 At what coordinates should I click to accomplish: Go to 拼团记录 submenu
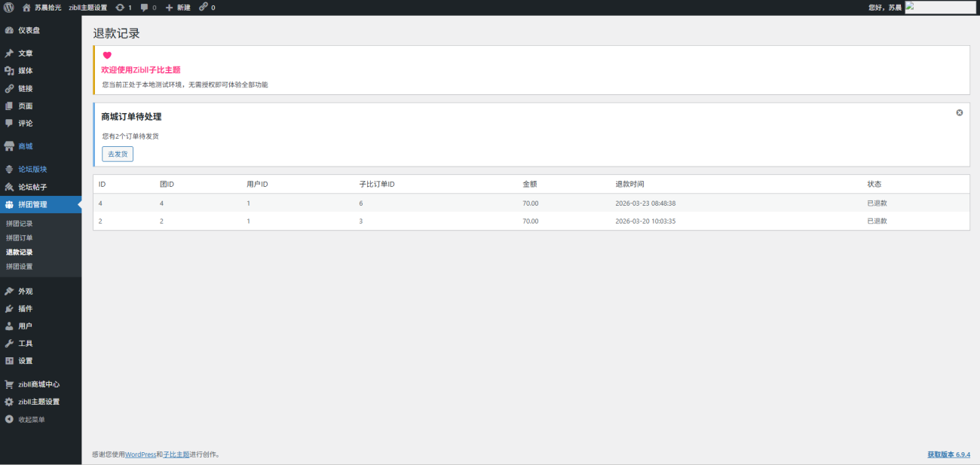[x=20, y=224]
